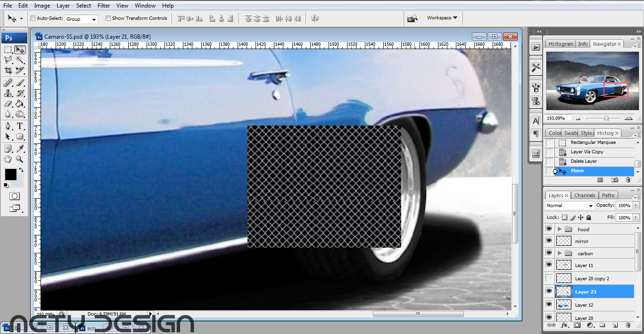Enable the Auto-Select checkbox
Screen dimensions: 644x334
coord(33,18)
